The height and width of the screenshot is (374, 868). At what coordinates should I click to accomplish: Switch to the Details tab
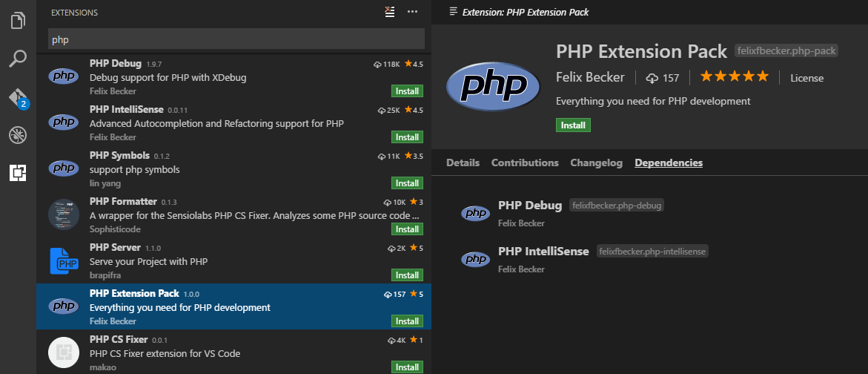point(463,163)
